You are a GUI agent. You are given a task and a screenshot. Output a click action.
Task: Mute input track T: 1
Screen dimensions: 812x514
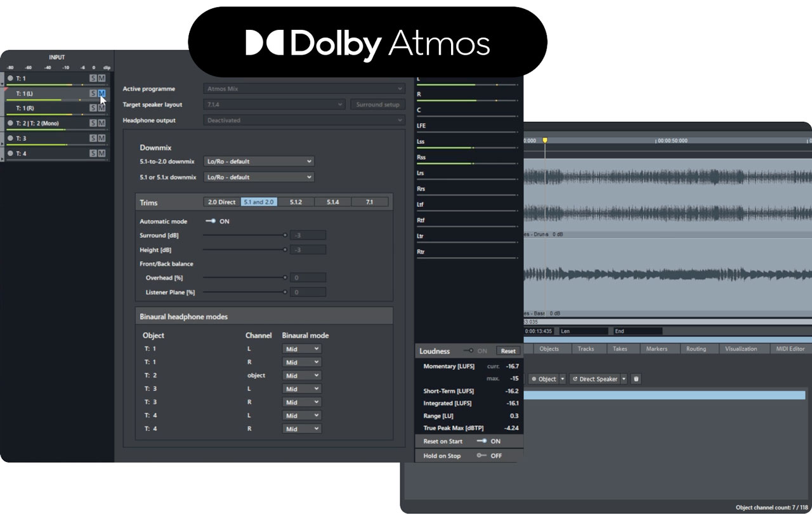coord(101,78)
